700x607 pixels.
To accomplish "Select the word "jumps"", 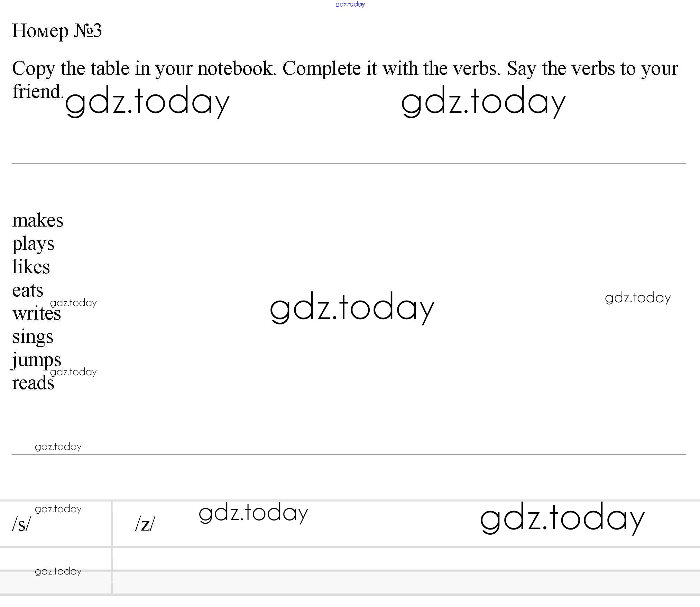I will click(37, 360).
